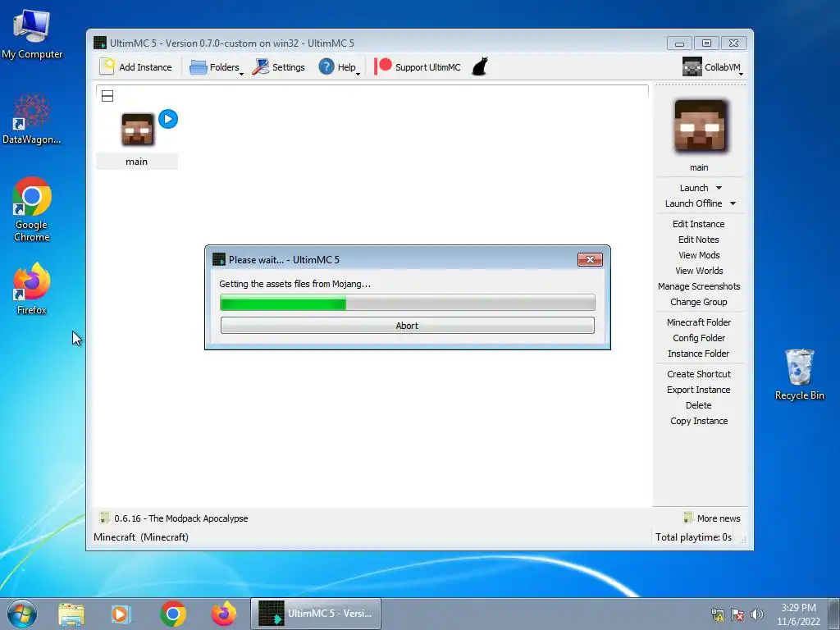Open the Instance Folder

(699, 353)
